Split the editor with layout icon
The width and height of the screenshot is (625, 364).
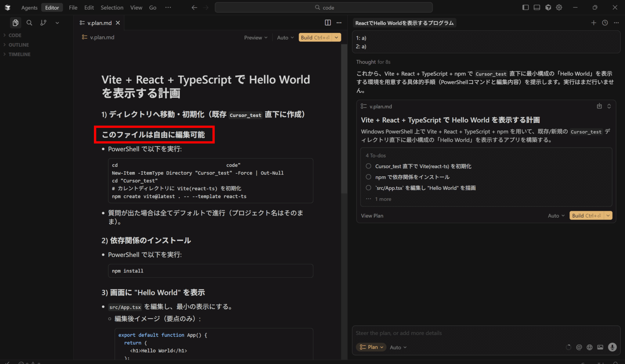coord(328,23)
